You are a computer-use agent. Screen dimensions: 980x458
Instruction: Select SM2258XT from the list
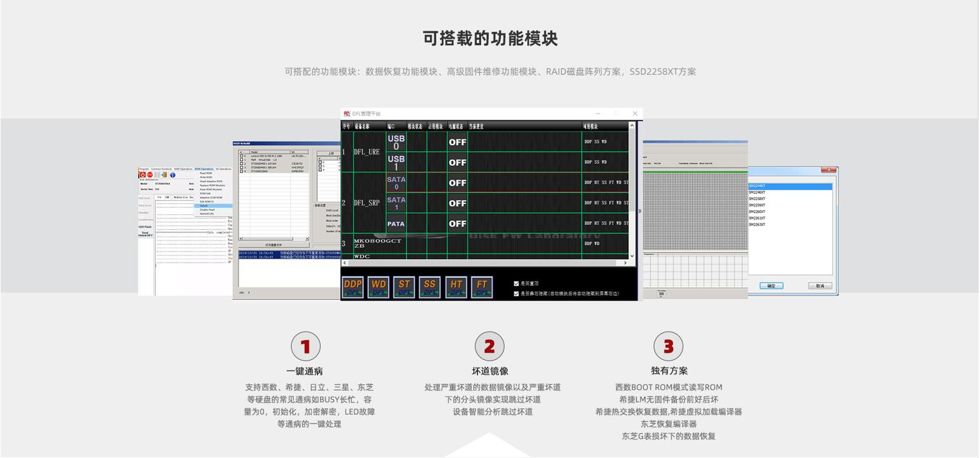[x=757, y=199]
